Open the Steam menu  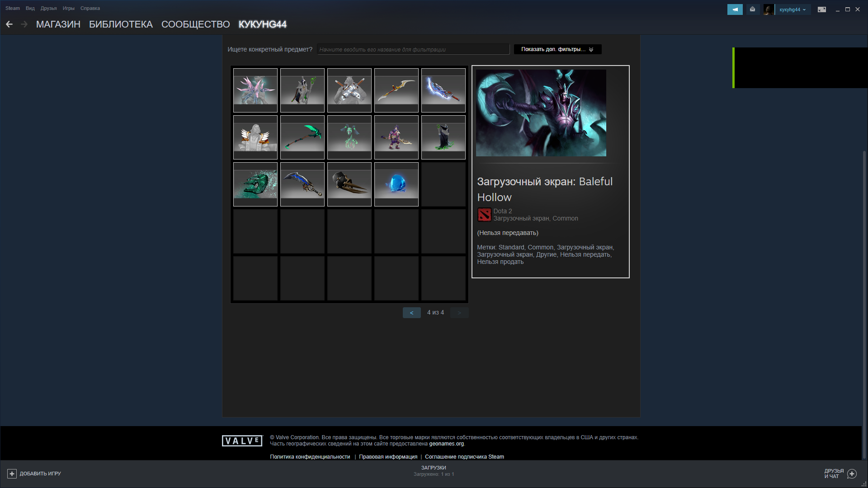click(13, 8)
